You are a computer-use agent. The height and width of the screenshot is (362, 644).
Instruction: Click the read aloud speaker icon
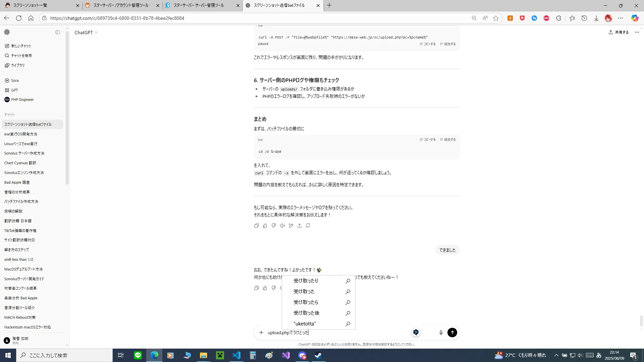pos(282,226)
